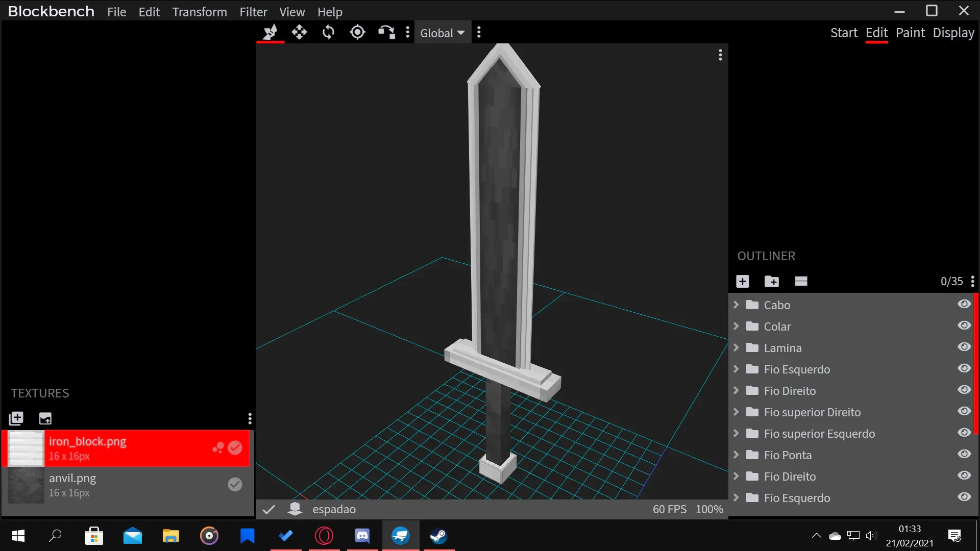Open the Filter menu
980x551 pixels.
[253, 12]
